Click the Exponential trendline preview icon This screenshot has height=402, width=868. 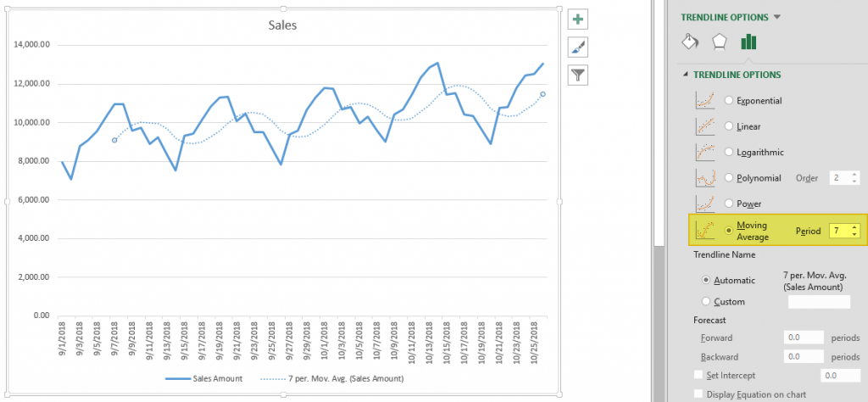pos(705,101)
